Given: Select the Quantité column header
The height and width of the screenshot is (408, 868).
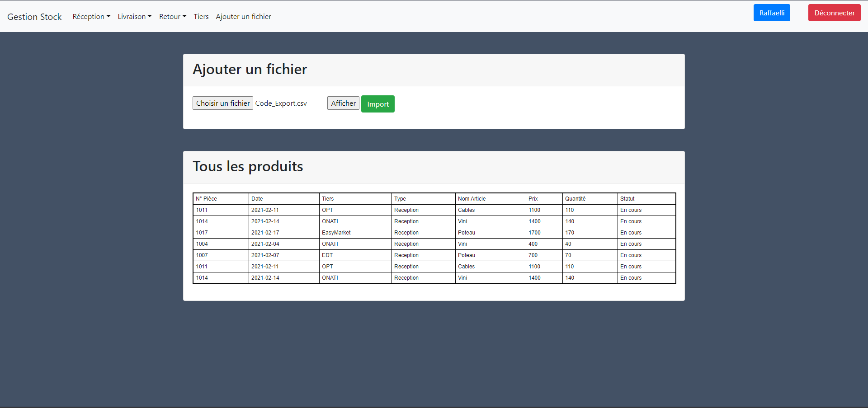Looking at the screenshot, I should pos(575,199).
